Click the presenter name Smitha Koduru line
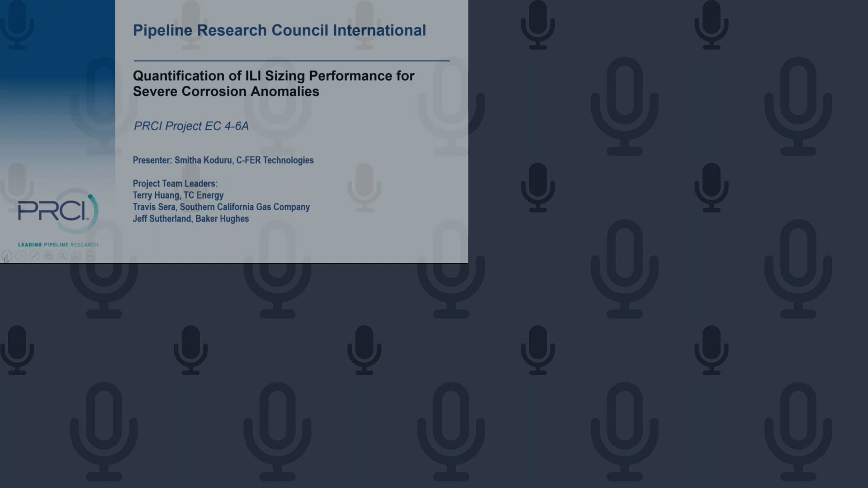The height and width of the screenshot is (488, 868). pos(223,160)
